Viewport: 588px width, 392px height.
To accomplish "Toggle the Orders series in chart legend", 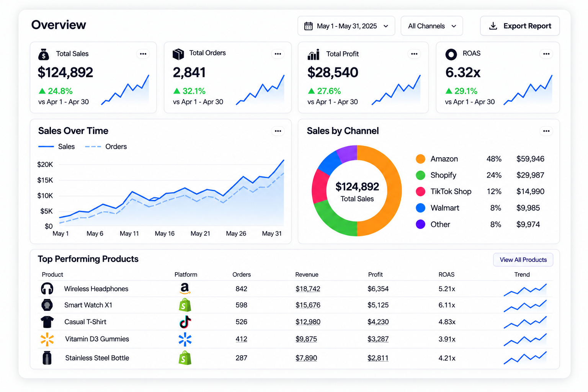I will tap(106, 147).
